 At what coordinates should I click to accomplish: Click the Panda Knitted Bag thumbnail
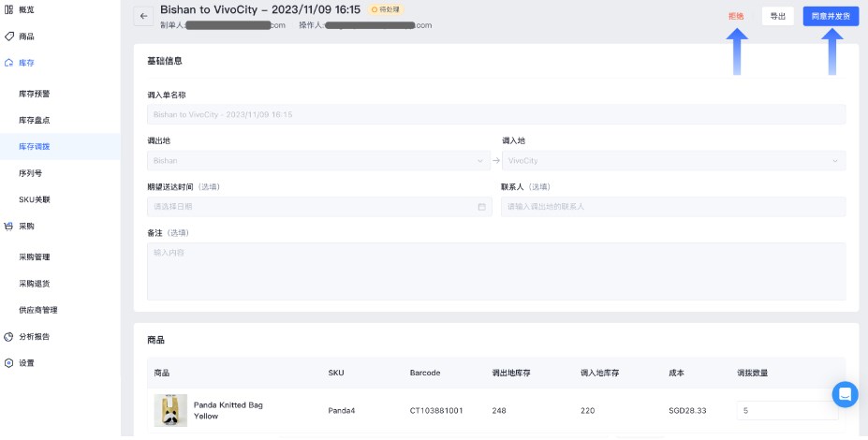170,410
